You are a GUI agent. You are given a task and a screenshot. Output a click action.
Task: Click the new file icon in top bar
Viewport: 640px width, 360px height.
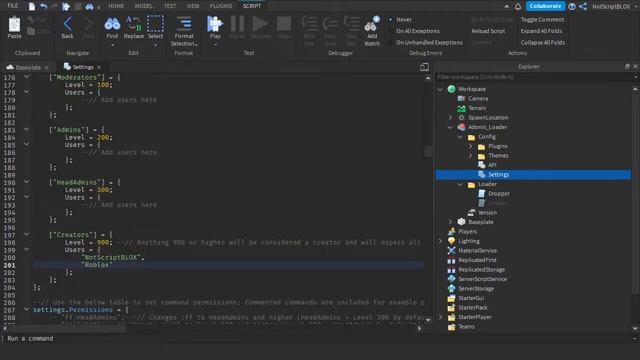(x=32, y=6)
